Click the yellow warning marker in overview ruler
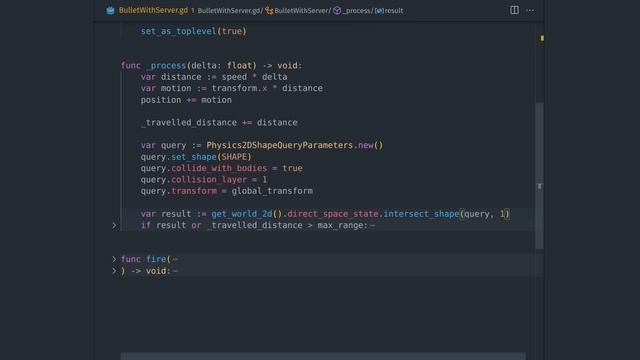640x360 pixels. (x=542, y=38)
